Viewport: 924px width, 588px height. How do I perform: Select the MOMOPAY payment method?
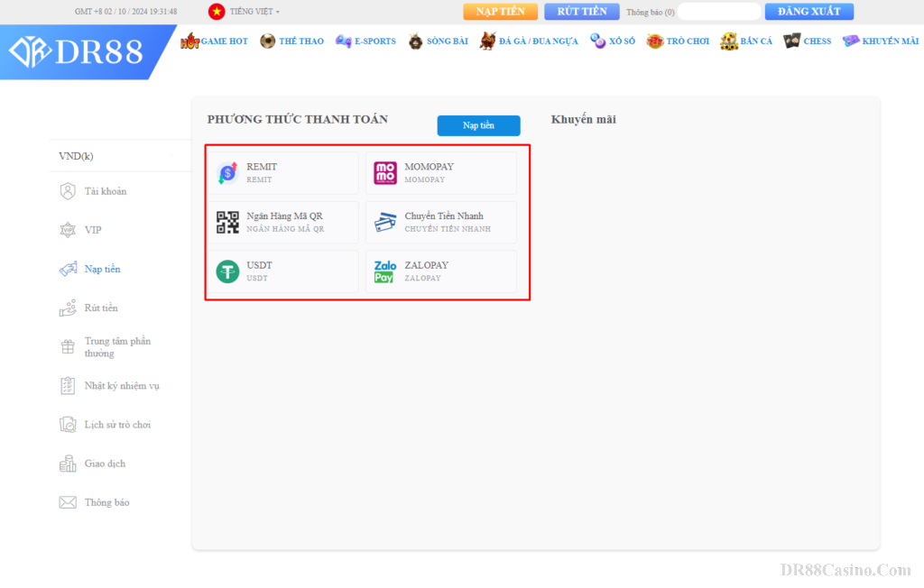coord(441,173)
